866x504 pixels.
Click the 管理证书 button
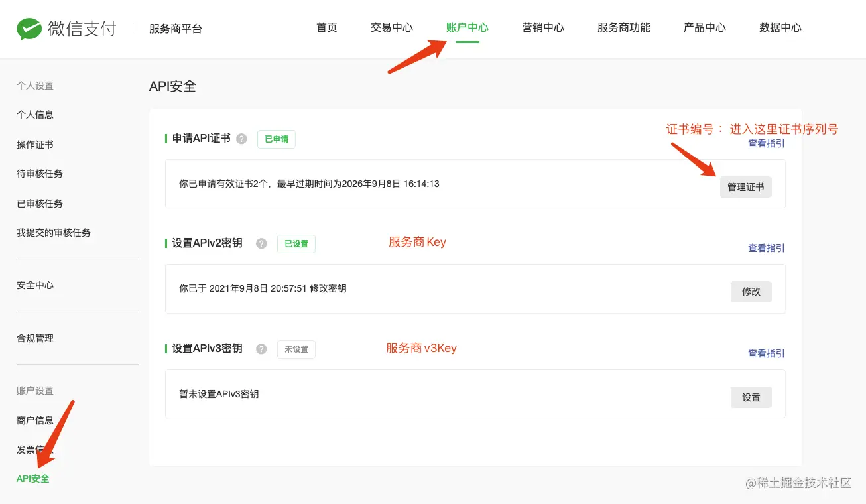[x=746, y=187]
